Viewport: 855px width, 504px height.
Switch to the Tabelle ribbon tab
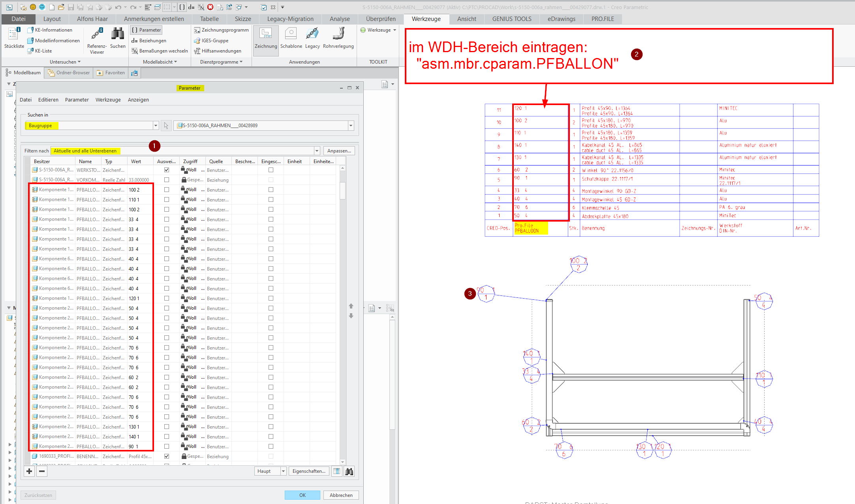[209, 19]
